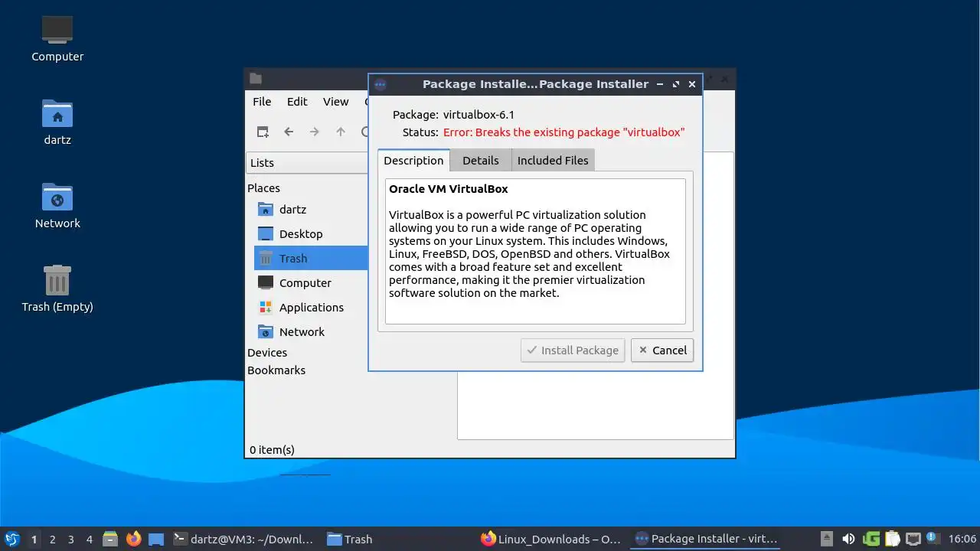Click the Cancel button in Package Installer

pyautogui.click(x=662, y=350)
